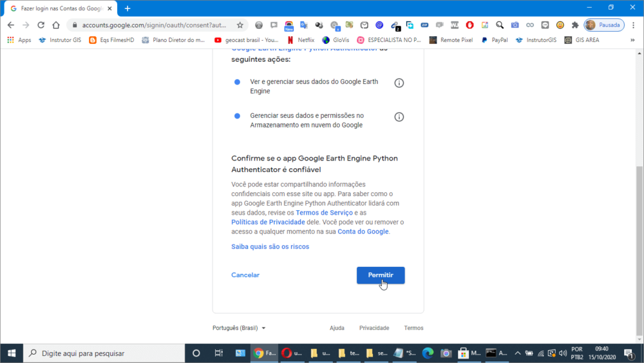The width and height of the screenshot is (644, 363).
Task: Open the Plano Diretor bookmark
Action: click(173, 40)
